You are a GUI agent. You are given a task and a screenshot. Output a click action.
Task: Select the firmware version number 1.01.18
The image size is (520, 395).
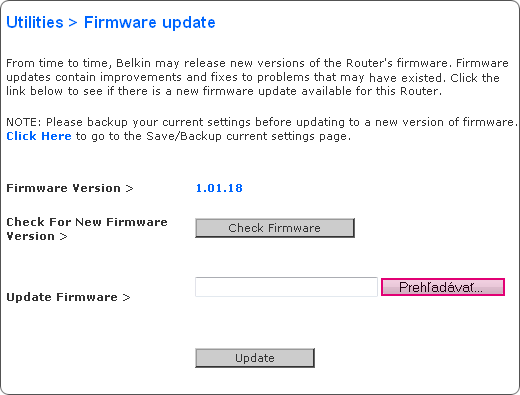coord(219,188)
